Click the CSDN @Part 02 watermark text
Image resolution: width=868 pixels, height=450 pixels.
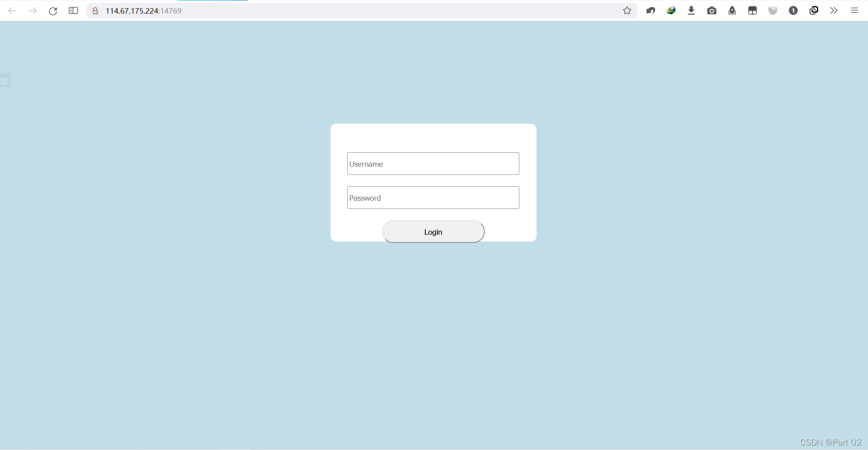pyautogui.click(x=830, y=442)
